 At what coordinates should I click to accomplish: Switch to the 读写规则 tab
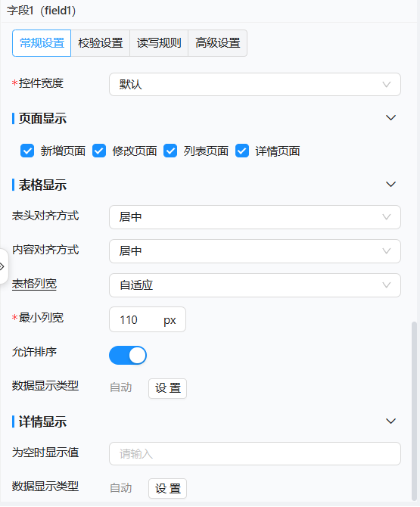click(159, 43)
